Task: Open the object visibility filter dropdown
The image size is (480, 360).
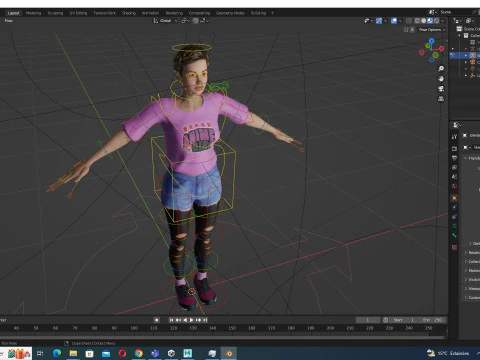Action: point(368,21)
